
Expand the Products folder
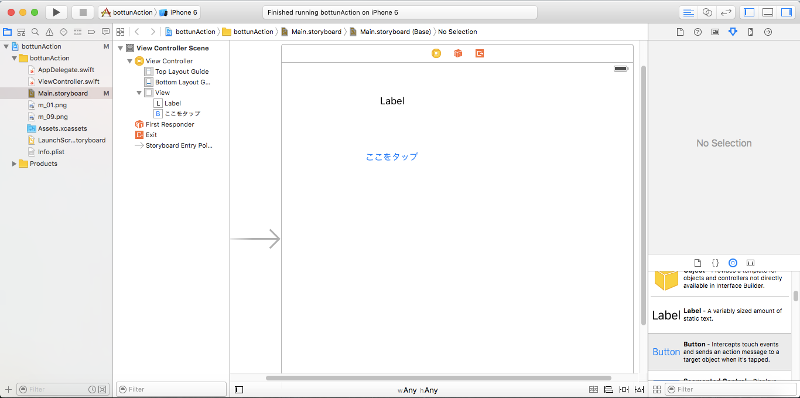(x=14, y=164)
